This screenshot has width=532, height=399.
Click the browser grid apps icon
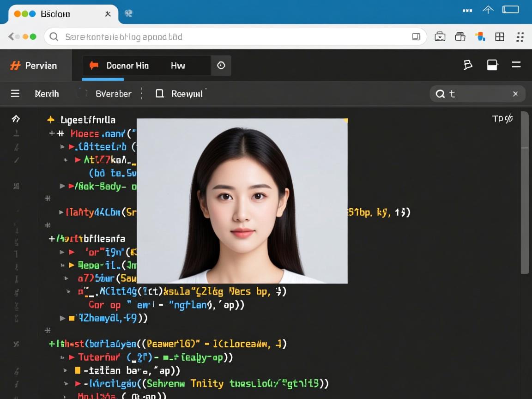[x=500, y=37]
